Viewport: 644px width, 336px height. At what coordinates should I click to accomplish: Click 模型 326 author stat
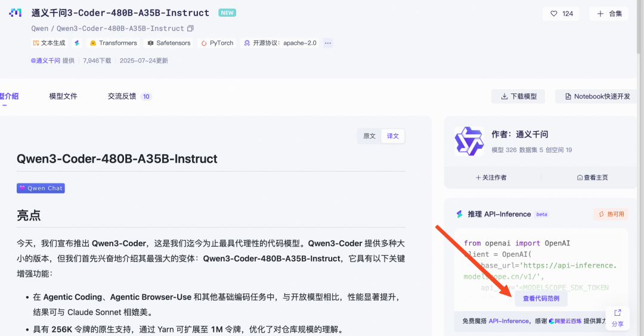[x=504, y=150]
